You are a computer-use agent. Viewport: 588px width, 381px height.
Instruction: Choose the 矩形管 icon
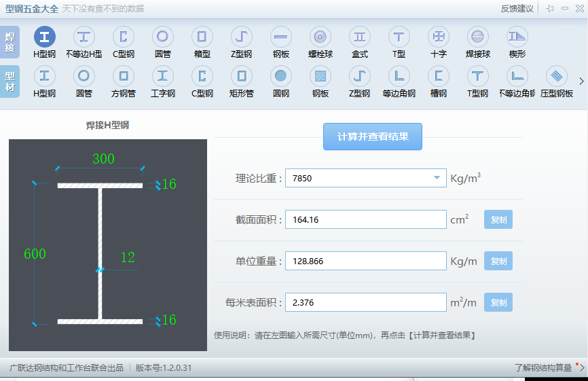pyautogui.click(x=242, y=76)
